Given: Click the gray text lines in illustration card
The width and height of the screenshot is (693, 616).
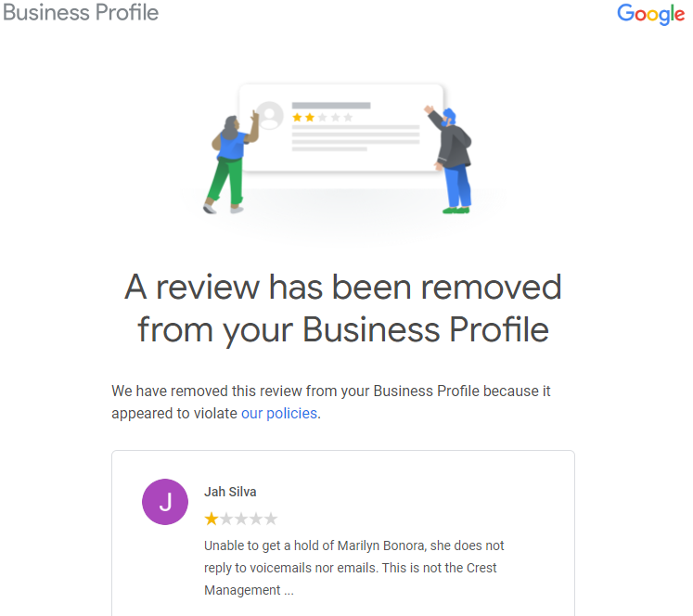Looking at the screenshot, I should pyautogui.click(x=355, y=138).
